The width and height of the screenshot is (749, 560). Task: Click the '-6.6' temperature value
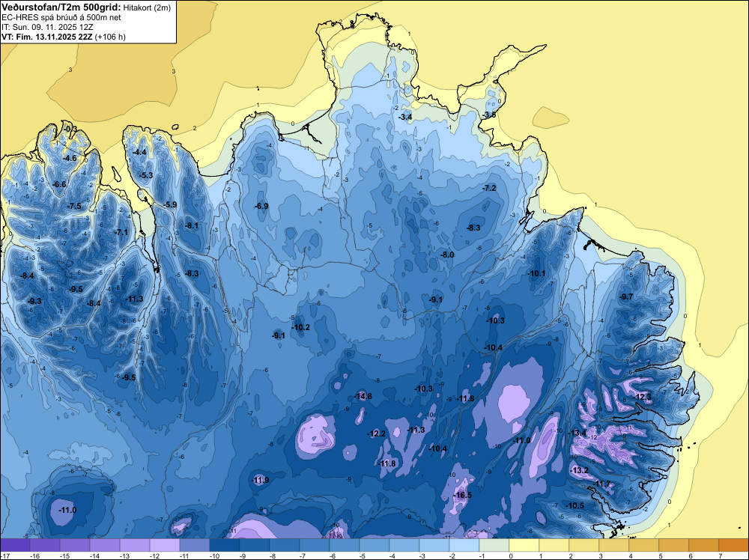pyautogui.click(x=60, y=184)
